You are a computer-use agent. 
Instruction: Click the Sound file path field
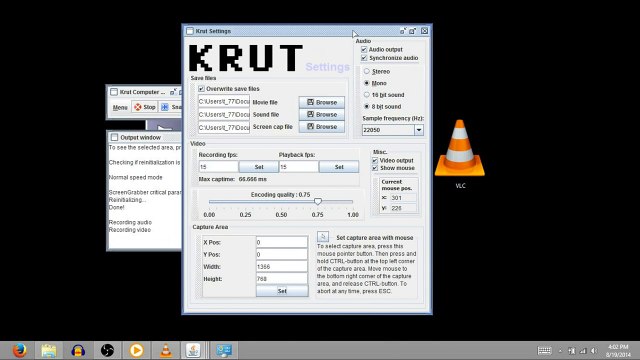224,114
